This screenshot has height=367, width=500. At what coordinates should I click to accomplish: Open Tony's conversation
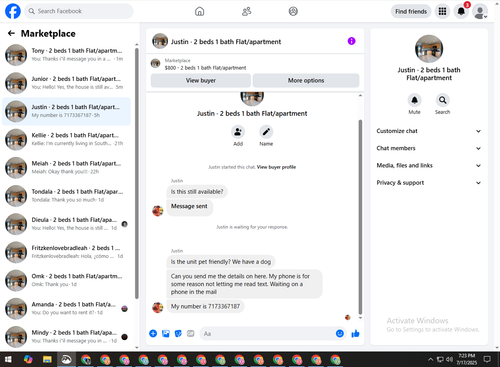tap(66, 55)
